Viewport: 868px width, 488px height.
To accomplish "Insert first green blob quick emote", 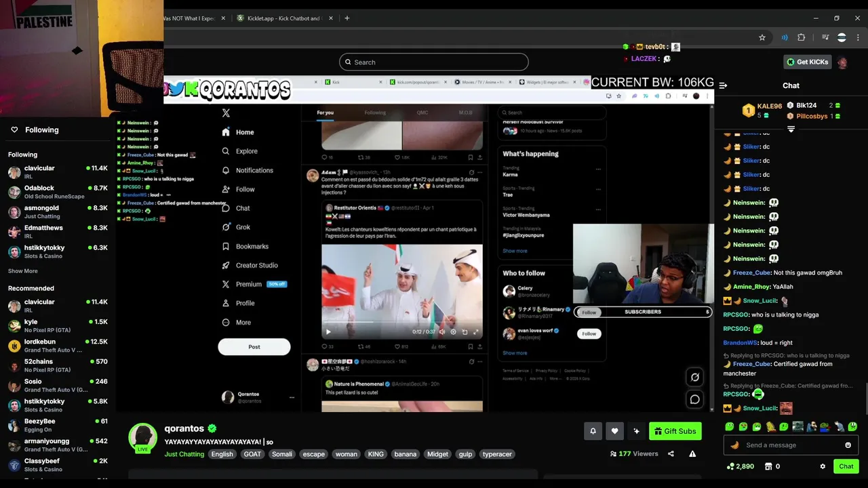I will [730, 426].
